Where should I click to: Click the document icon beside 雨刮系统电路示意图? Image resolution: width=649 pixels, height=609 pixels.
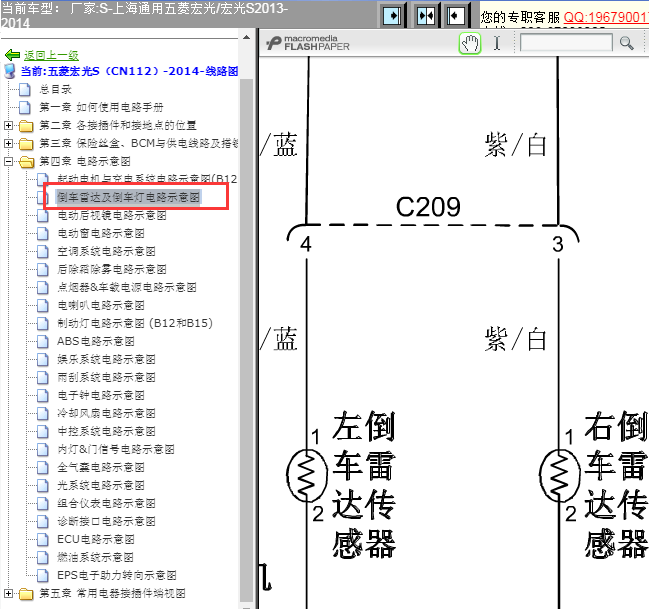pos(43,377)
